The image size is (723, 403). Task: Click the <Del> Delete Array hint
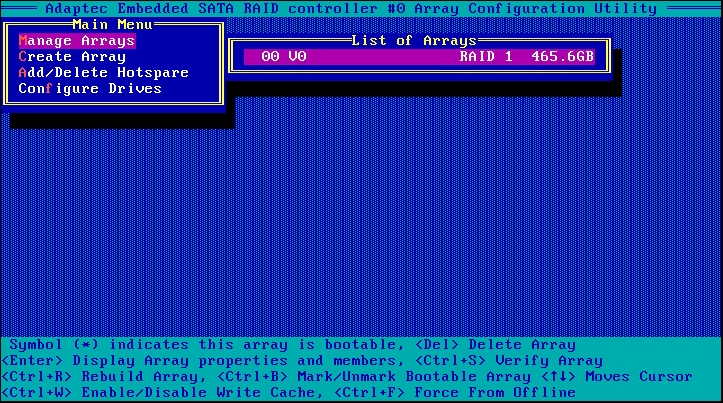coord(495,344)
